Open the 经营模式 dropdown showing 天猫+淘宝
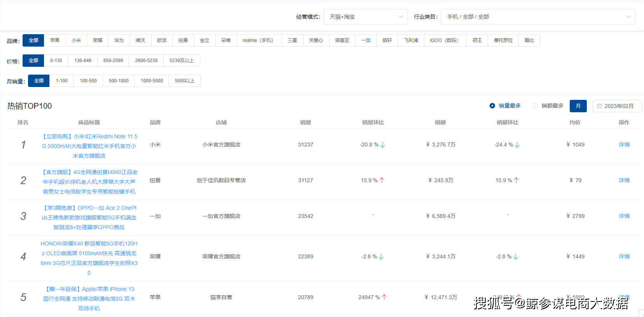644x317 pixels. click(366, 17)
